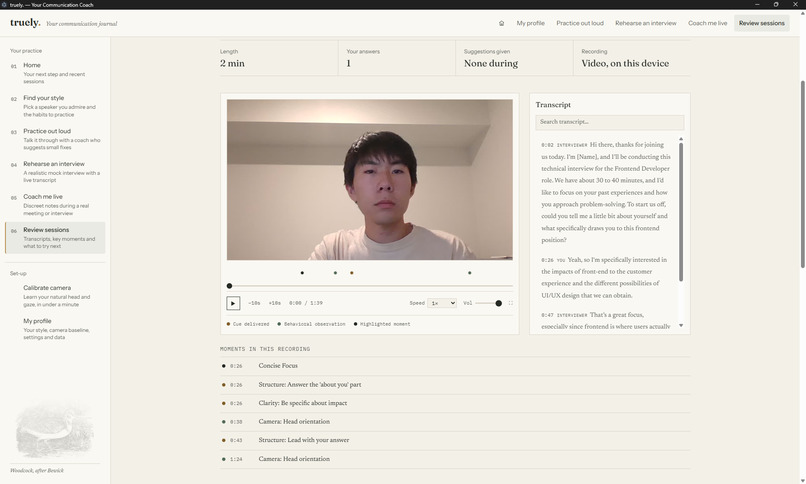This screenshot has height=484, width=806.
Task: Click the session video frame
Action: [370, 179]
